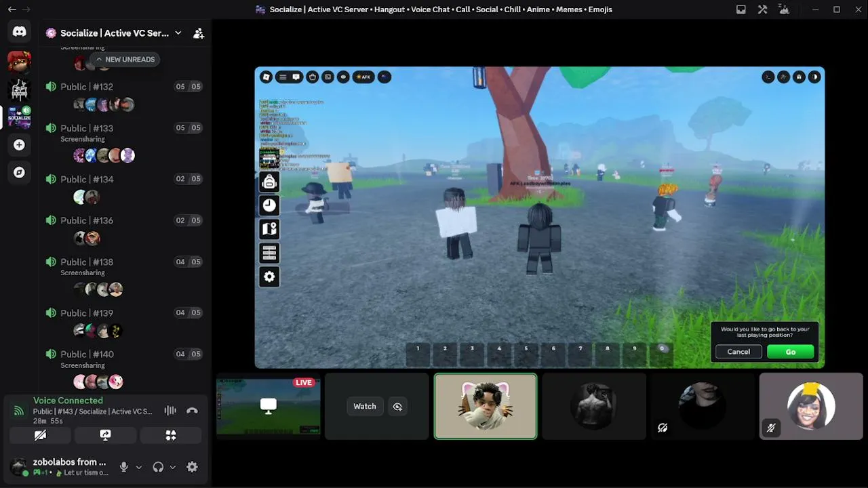Image resolution: width=868 pixels, height=488 pixels.
Task: Go back using the back arrow
Action: [x=12, y=9]
